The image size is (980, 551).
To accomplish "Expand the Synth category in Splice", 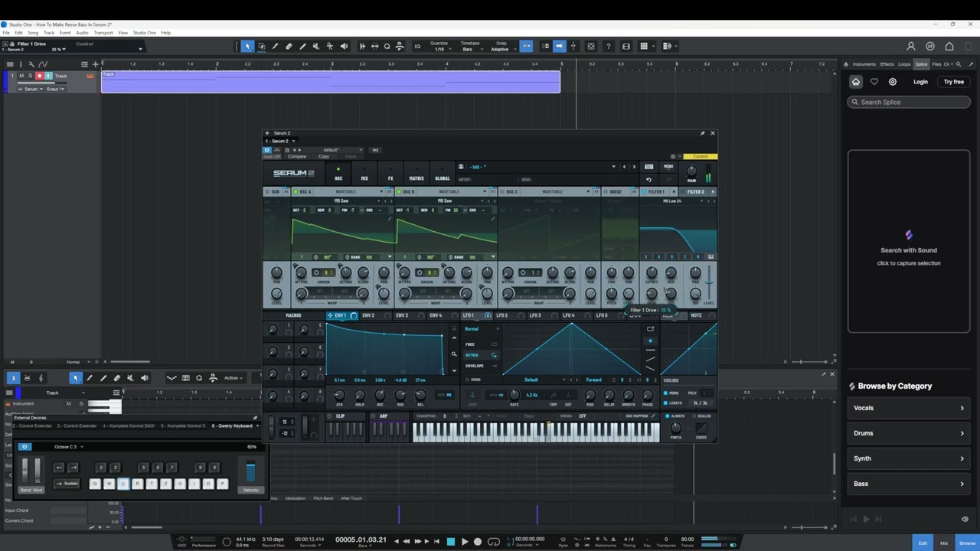I will (908, 458).
